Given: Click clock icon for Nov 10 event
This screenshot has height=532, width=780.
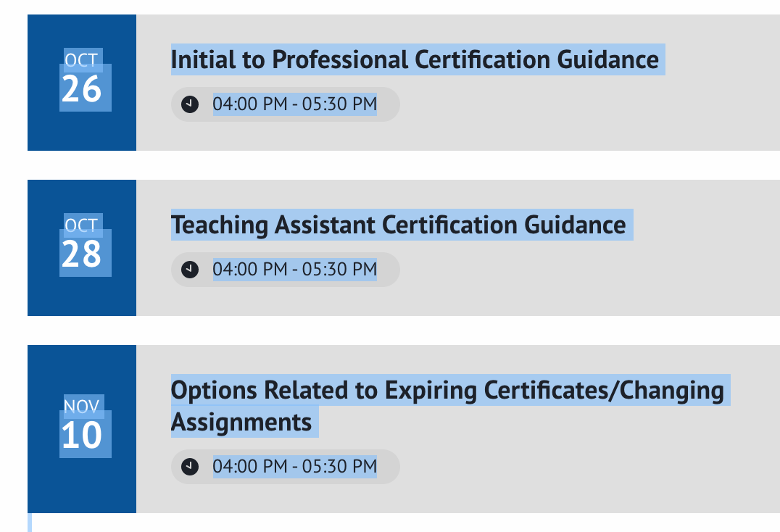Looking at the screenshot, I should 190,466.
